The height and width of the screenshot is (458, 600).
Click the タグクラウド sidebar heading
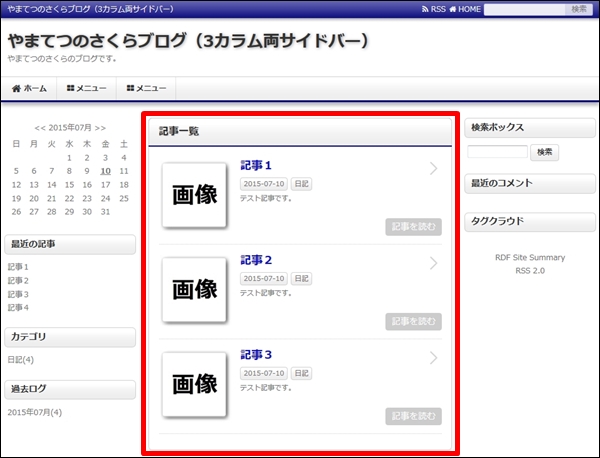530,222
